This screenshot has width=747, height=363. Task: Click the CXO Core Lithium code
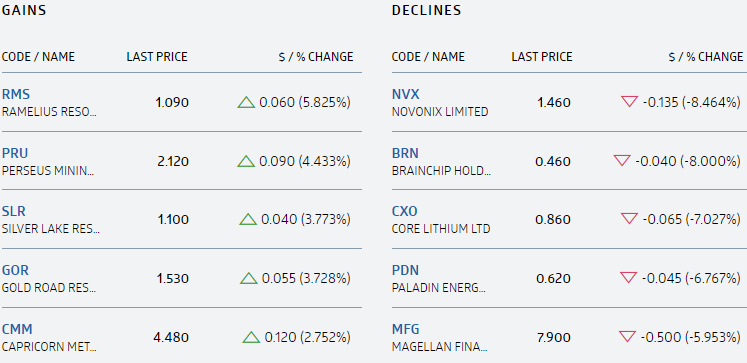click(x=404, y=211)
